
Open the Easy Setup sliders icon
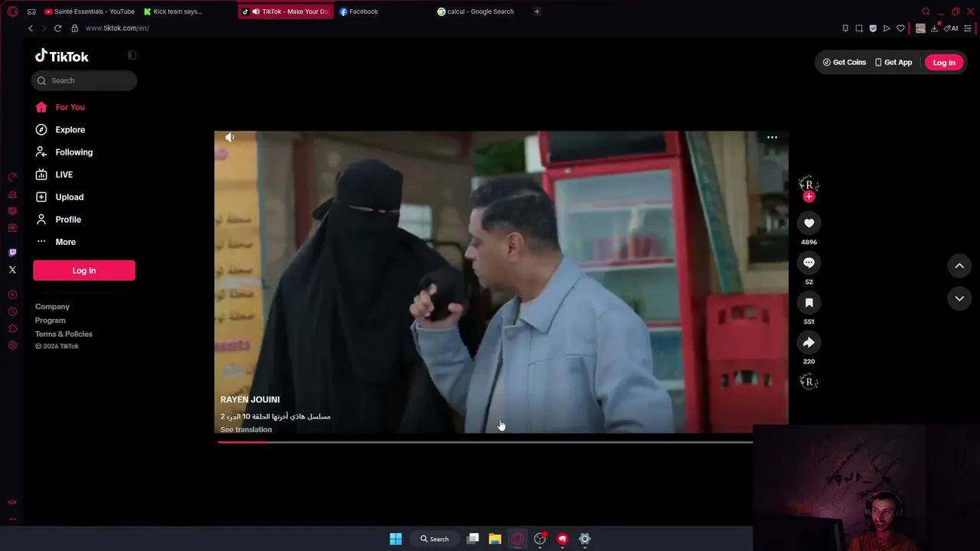(968, 28)
